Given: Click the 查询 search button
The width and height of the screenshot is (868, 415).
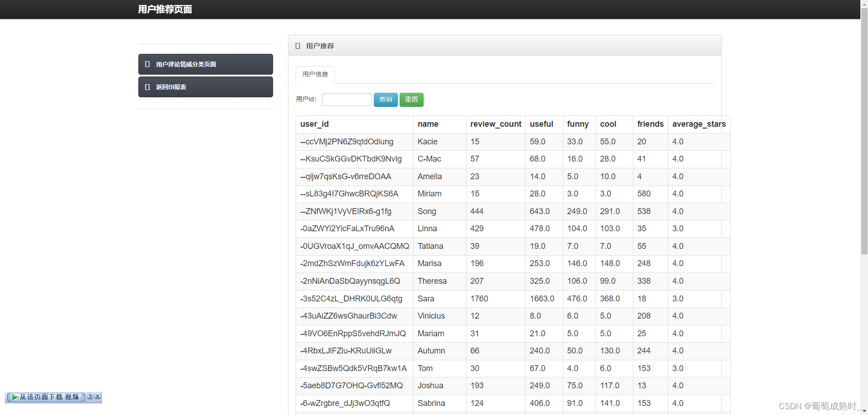Looking at the screenshot, I should 386,100.
